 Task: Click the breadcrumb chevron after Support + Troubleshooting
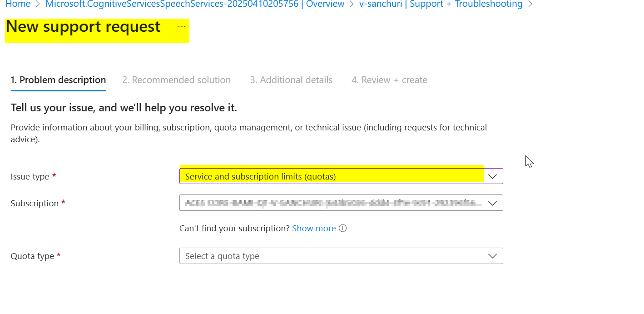529,4
